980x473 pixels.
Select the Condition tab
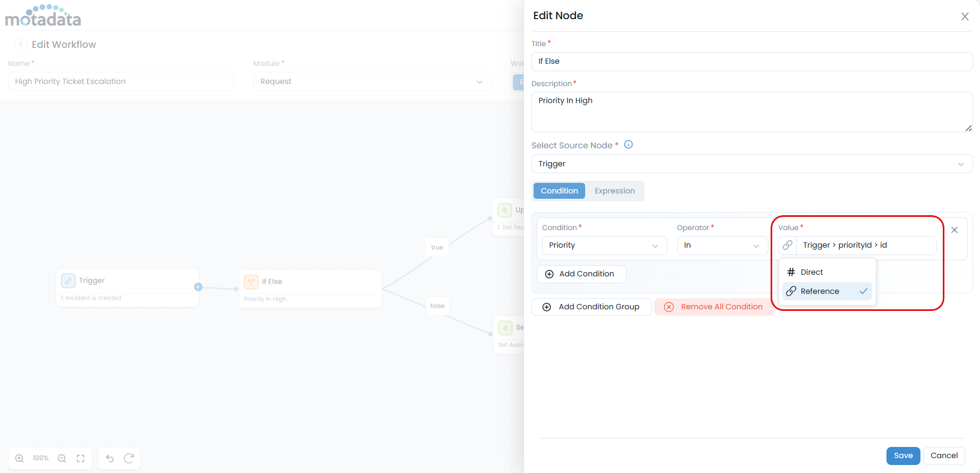[559, 191]
